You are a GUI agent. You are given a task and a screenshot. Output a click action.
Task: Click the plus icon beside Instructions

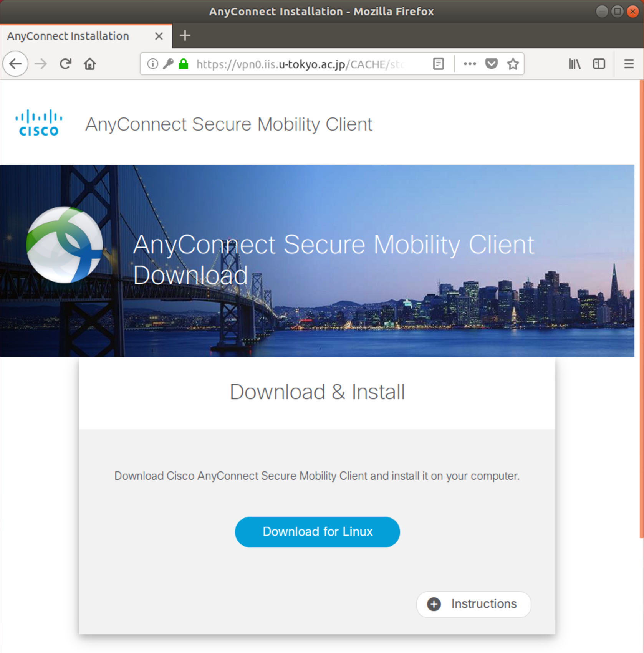click(x=434, y=604)
